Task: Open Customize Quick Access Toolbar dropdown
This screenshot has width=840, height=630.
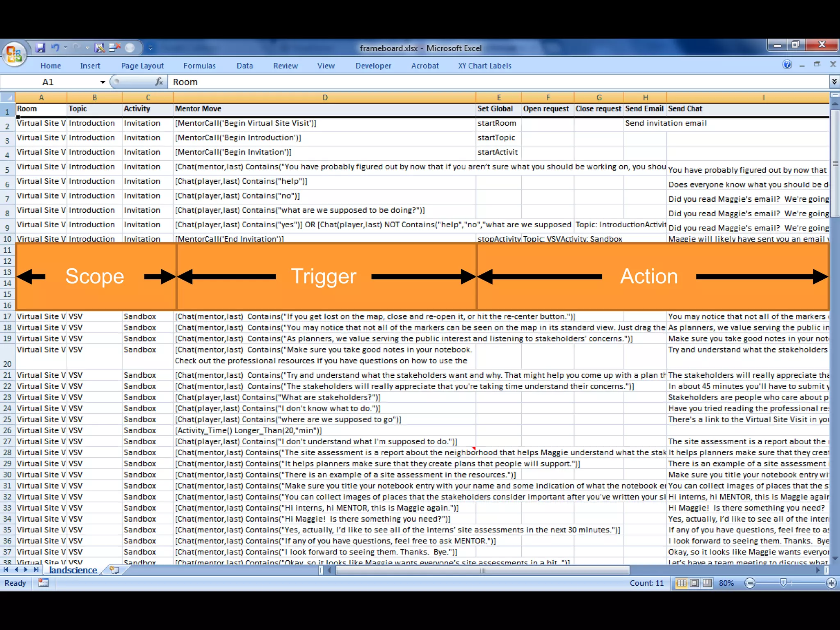Action: (151, 48)
